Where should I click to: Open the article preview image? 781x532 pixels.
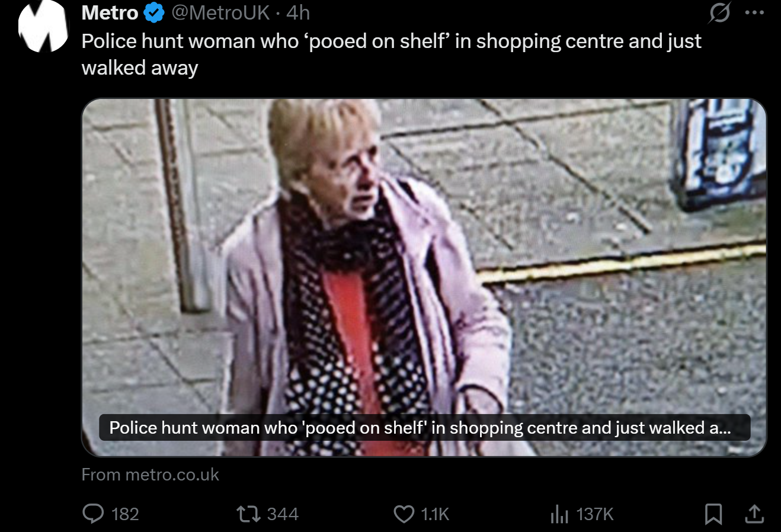tap(424, 277)
